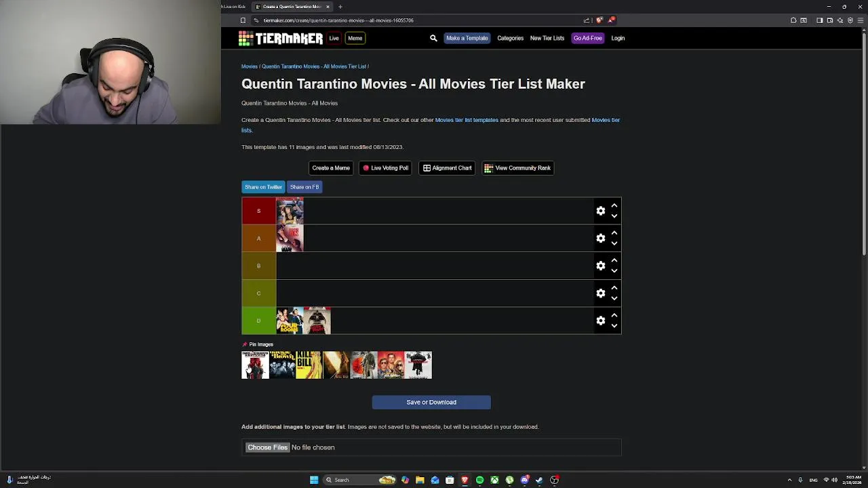The image size is (868, 488).
Task: Open Spotify from the taskbar
Action: 479,480
